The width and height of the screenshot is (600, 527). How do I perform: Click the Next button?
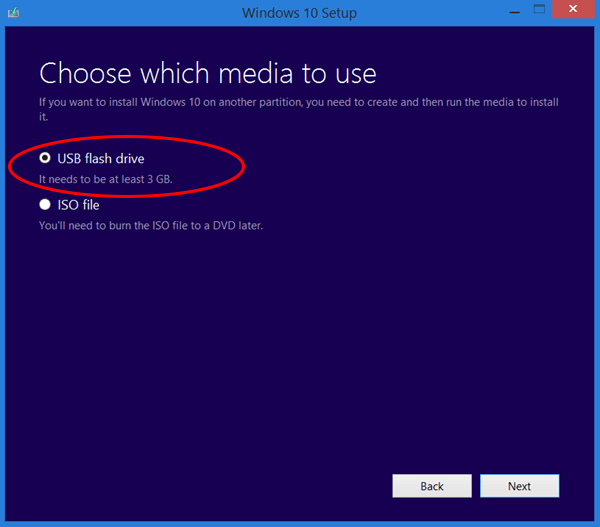click(x=519, y=486)
